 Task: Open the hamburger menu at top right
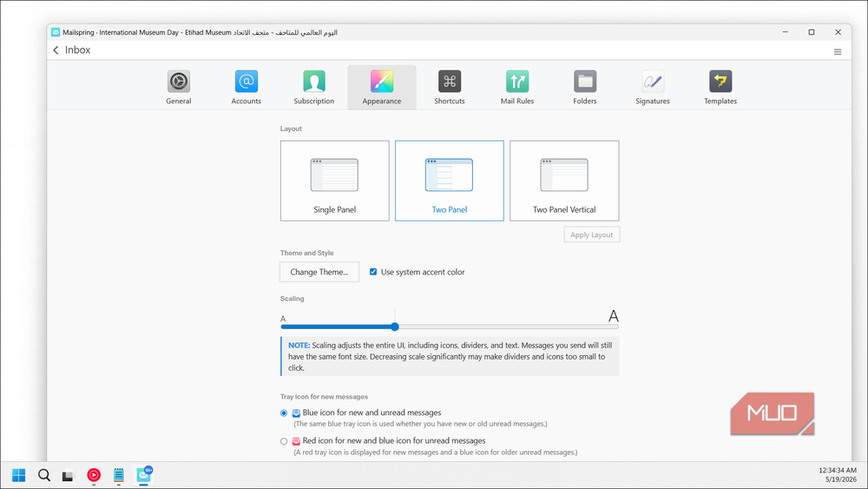coord(838,51)
